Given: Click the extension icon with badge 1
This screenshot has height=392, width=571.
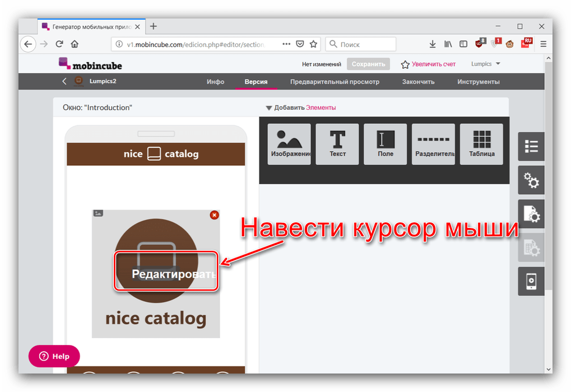Looking at the screenshot, I should [495, 43].
